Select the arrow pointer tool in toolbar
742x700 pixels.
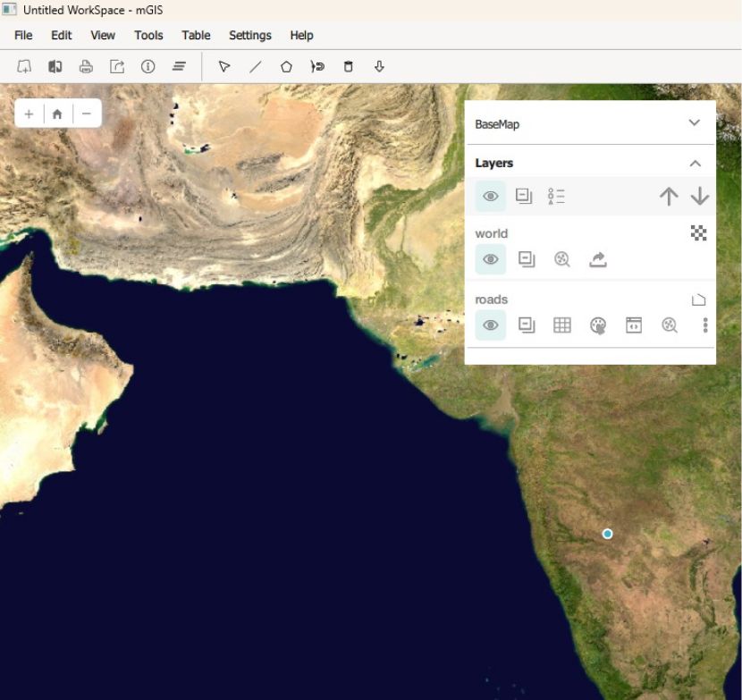(224, 67)
